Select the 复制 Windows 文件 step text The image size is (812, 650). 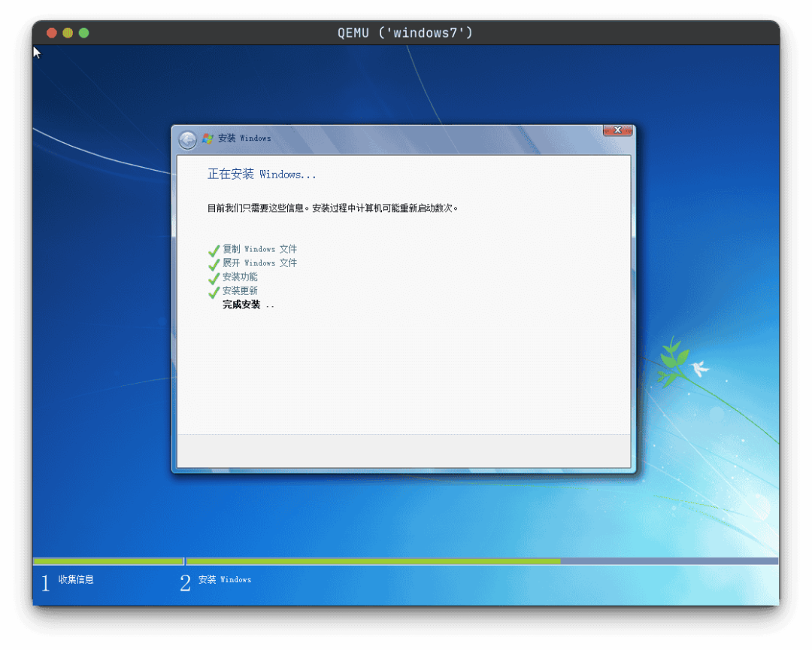coord(259,249)
